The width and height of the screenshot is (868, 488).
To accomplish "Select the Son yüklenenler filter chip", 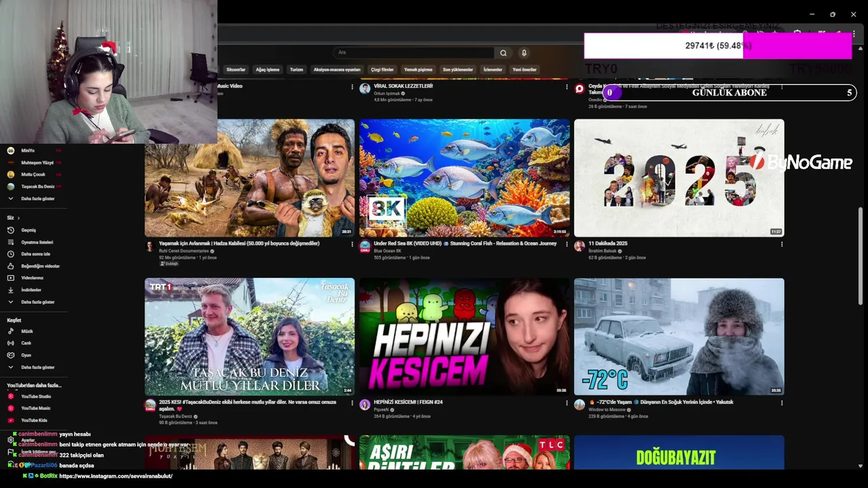I will point(458,70).
